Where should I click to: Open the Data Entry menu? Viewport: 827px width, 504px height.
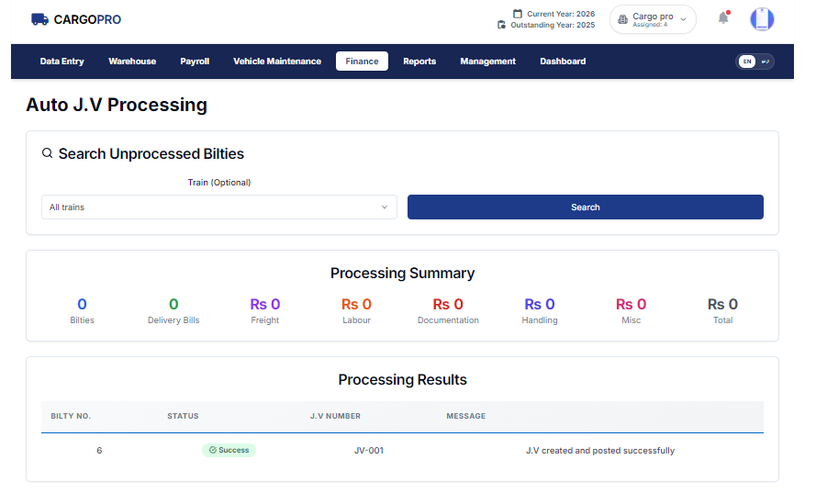[x=61, y=62]
